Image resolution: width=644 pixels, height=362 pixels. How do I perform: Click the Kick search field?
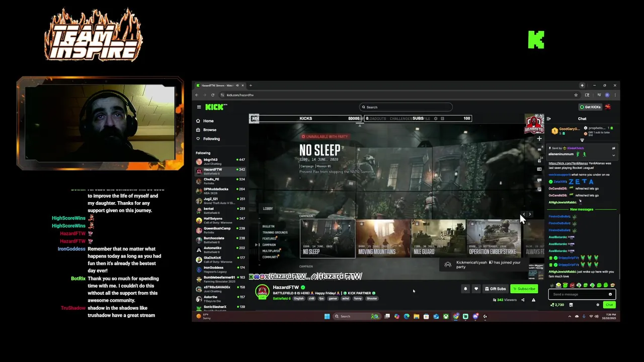(x=406, y=107)
